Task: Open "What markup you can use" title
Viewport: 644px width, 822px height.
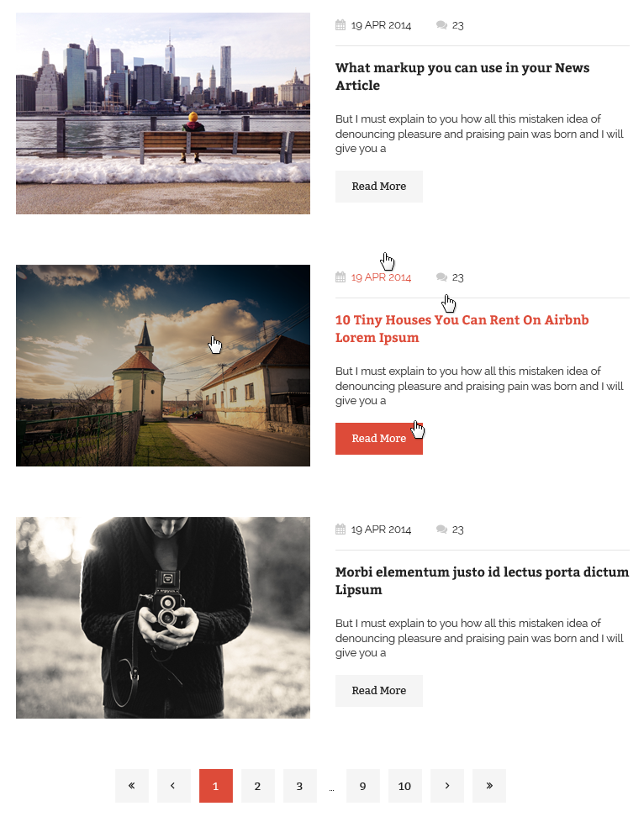Action: 462,76
